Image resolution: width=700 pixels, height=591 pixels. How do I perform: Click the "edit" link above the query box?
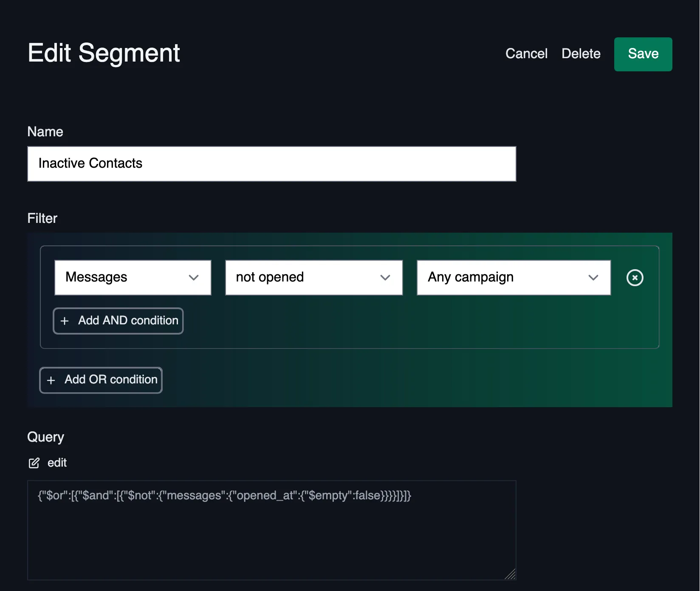coord(57,462)
